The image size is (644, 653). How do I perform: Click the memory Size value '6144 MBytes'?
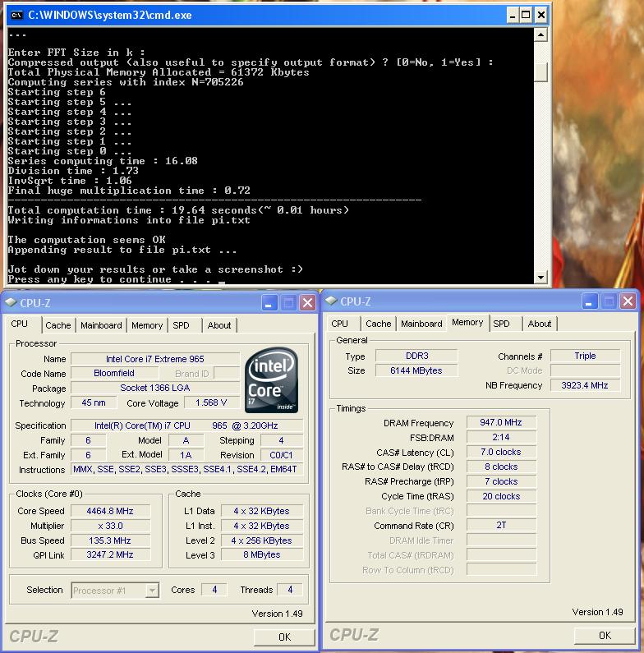point(416,370)
